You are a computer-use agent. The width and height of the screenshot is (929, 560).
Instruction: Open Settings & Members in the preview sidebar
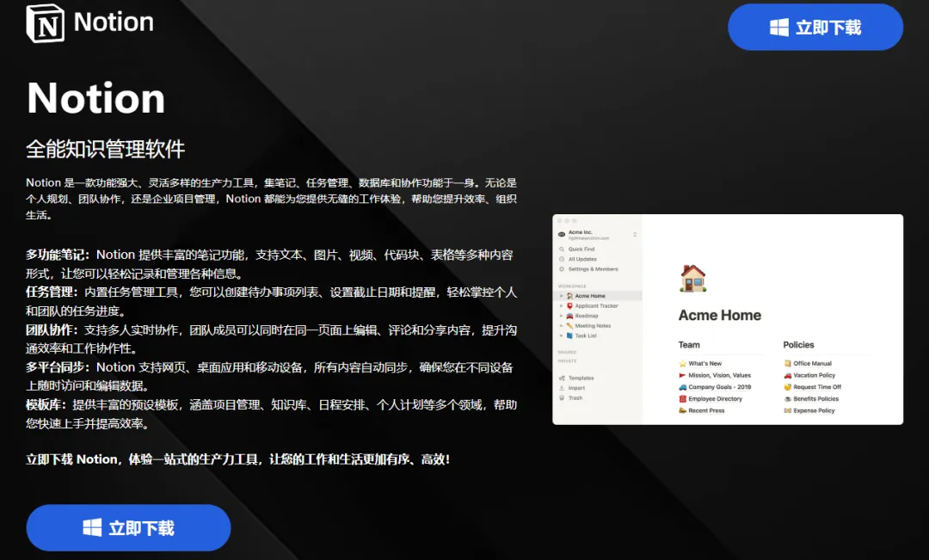coord(588,269)
